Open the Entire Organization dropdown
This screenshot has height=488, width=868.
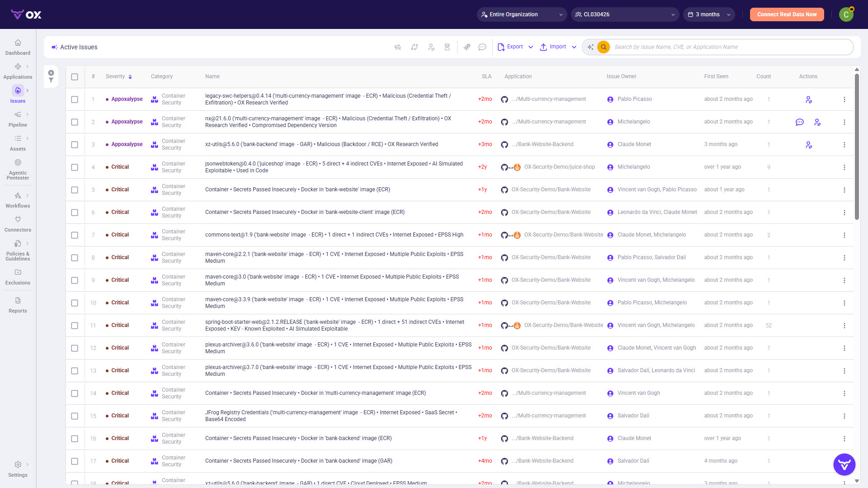[x=522, y=14]
